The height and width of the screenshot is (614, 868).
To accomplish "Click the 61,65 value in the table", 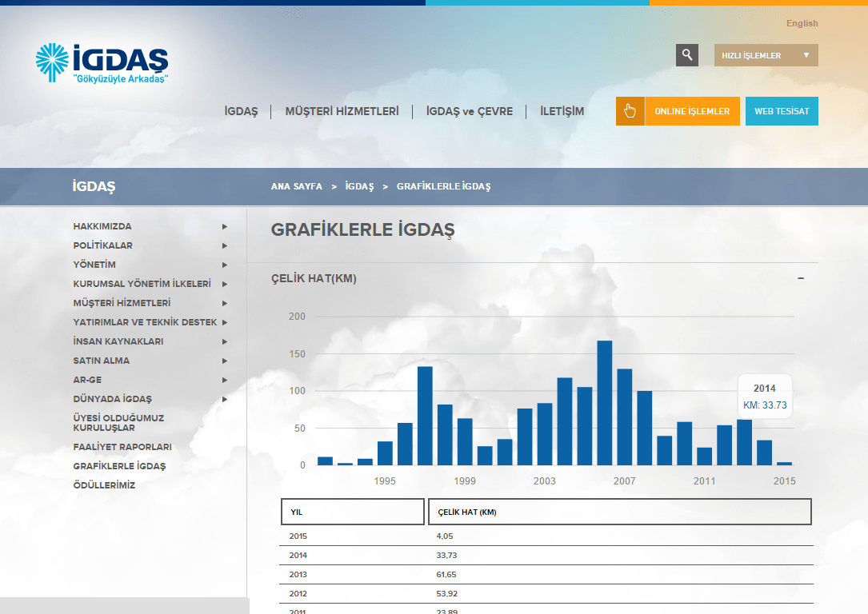I will (446, 575).
